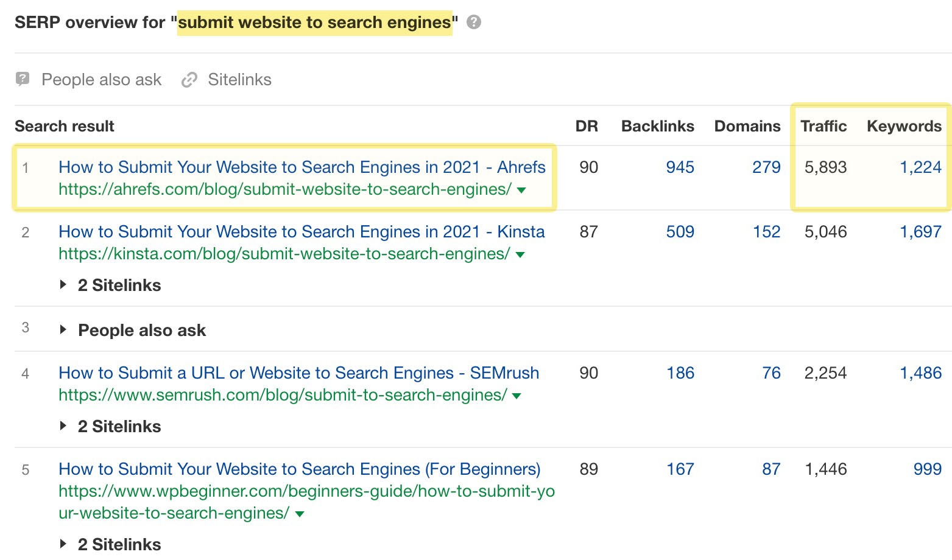
Task: Click the help icon beside the keyword phrase
Action: 474,22
